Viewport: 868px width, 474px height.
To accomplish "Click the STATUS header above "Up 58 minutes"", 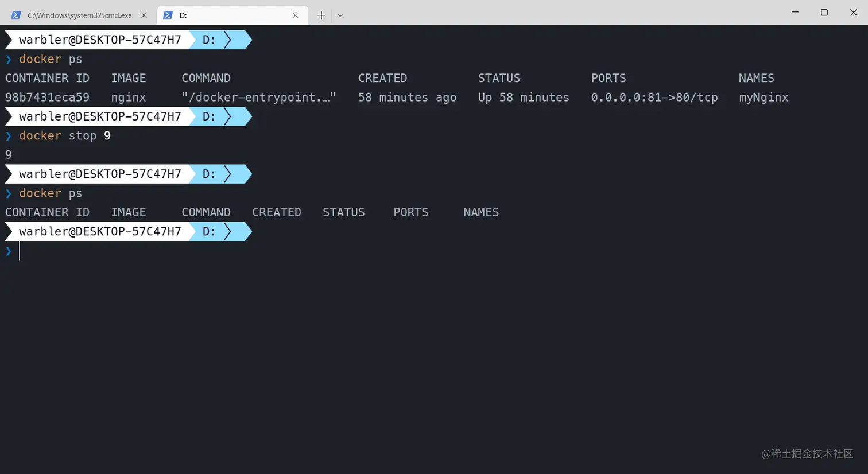I will pos(499,78).
